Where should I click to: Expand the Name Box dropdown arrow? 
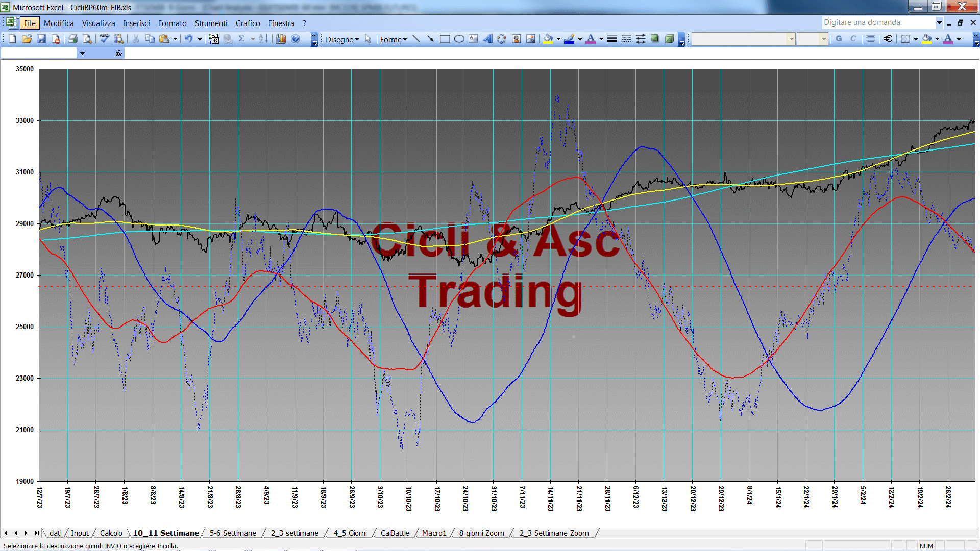[x=82, y=53]
